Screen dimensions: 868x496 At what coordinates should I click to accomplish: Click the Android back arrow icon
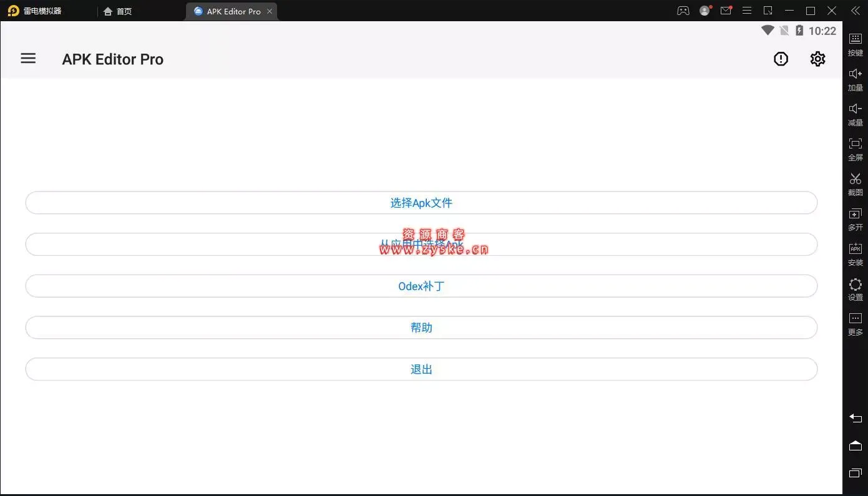(856, 418)
